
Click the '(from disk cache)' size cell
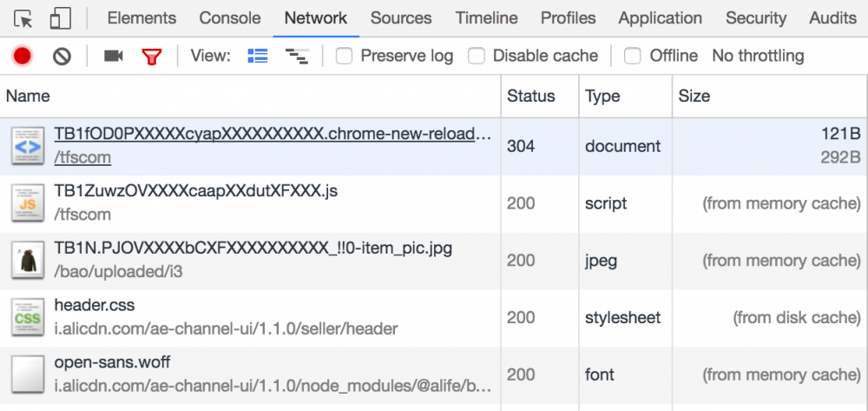797,317
